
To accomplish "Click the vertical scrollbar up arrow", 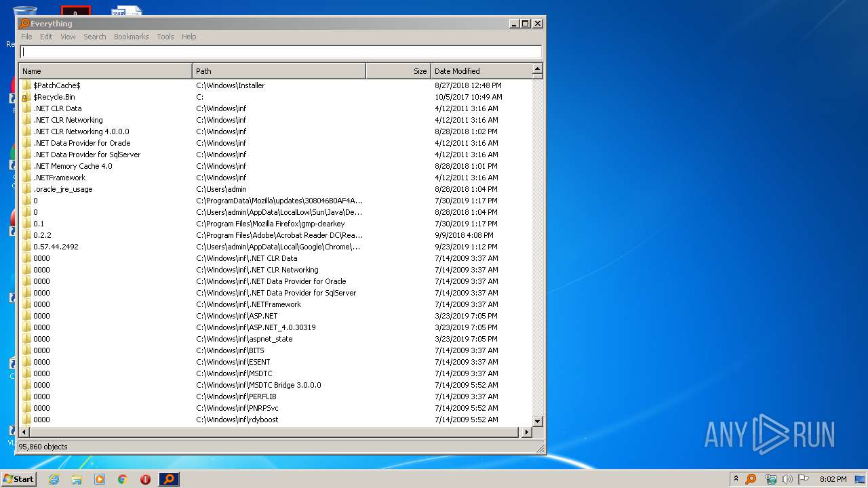I will pyautogui.click(x=537, y=69).
